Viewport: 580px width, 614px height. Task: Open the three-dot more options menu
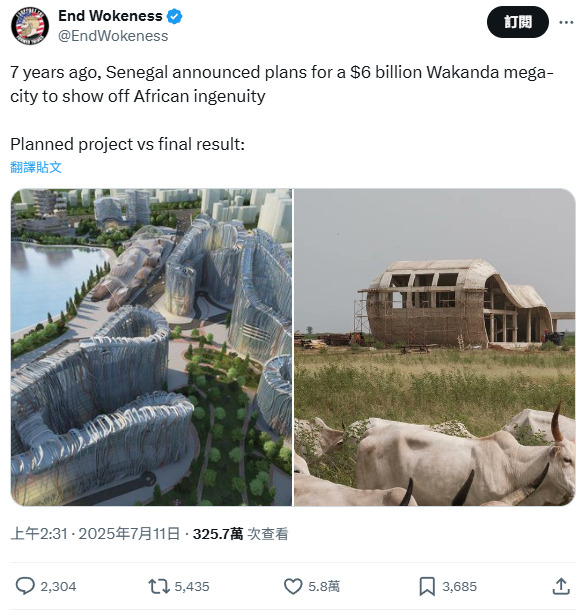566,22
